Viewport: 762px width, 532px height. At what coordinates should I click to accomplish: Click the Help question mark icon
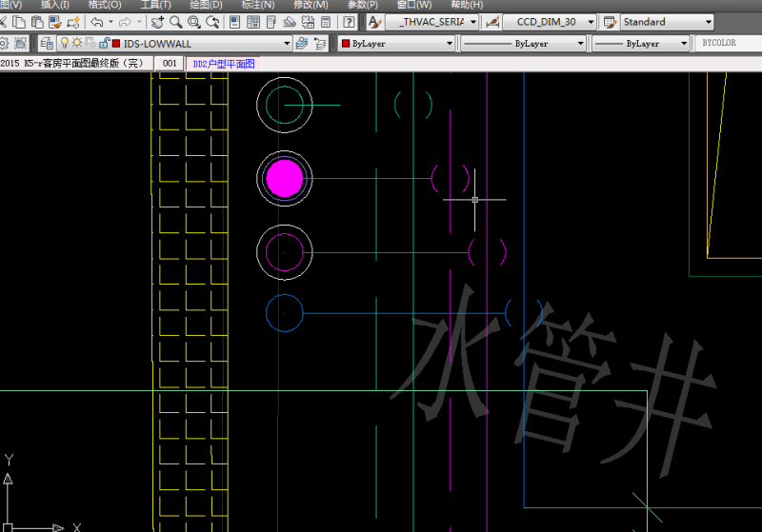pyautogui.click(x=350, y=22)
